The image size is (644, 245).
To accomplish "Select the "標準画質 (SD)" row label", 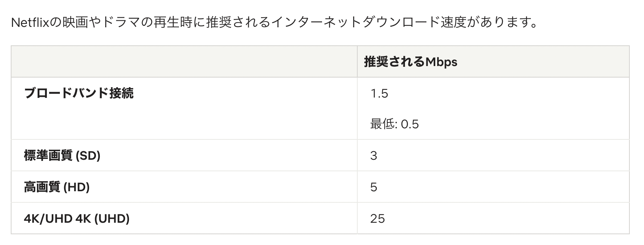I will tap(62, 156).
